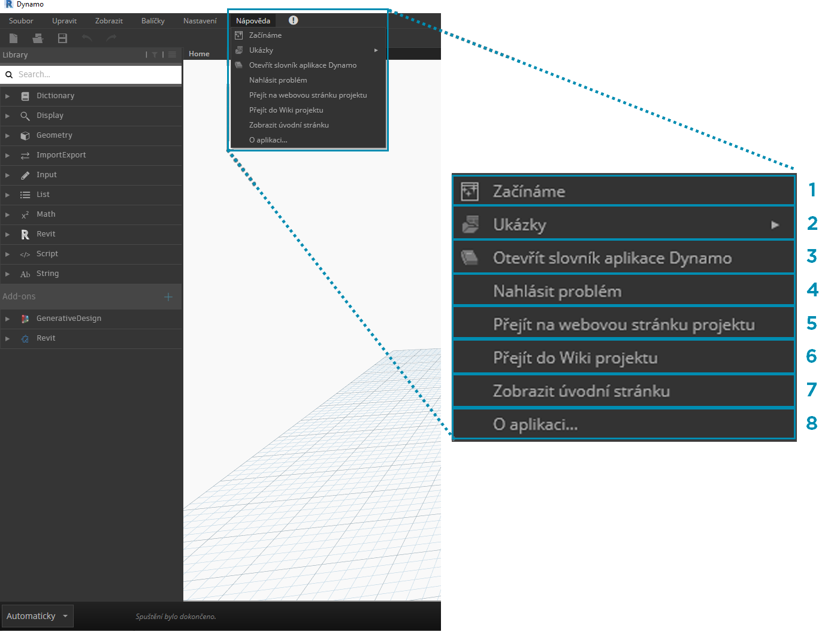Click the Revit R icon in library
Image resolution: width=840 pixels, height=631 pixels.
point(25,234)
